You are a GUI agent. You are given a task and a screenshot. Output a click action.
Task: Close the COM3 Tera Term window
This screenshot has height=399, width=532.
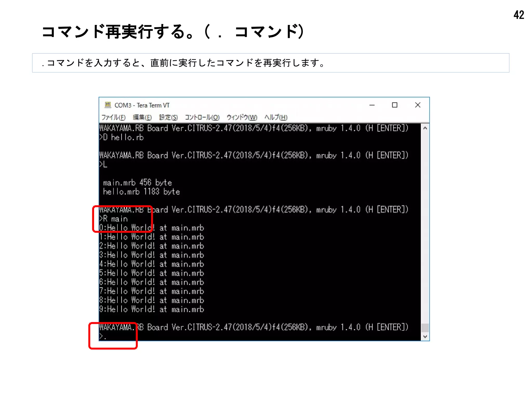tap(418, 105)
